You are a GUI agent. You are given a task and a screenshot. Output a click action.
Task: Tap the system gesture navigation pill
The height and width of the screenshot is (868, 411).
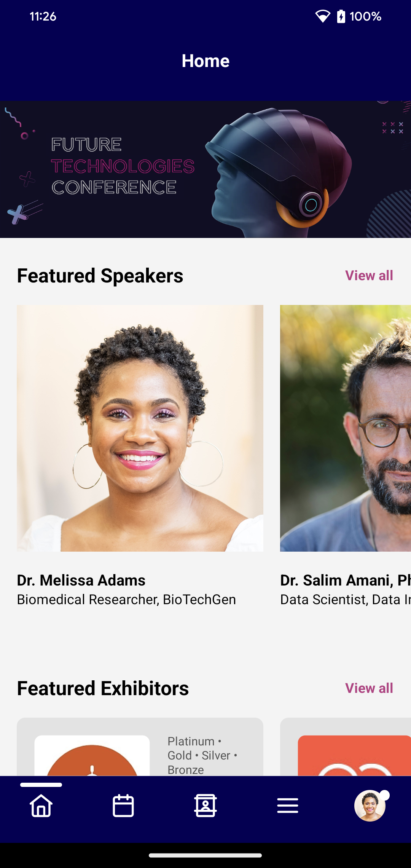(x=205, y=855)
